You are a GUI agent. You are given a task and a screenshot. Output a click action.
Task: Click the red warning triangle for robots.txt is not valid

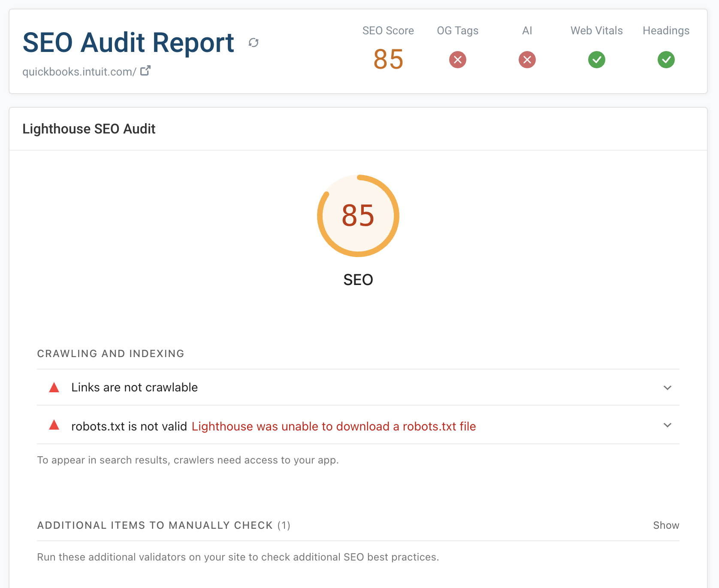pos(54,425)
